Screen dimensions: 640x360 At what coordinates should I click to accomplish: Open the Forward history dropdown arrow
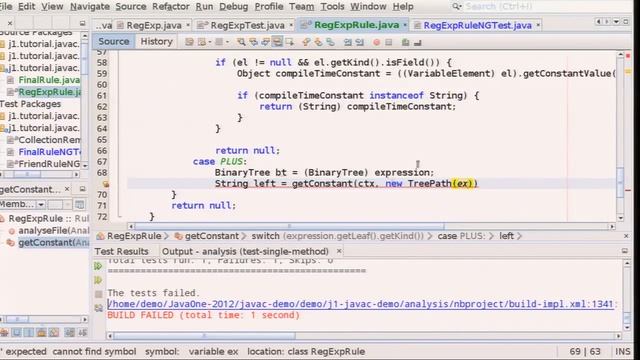(228, 42)
